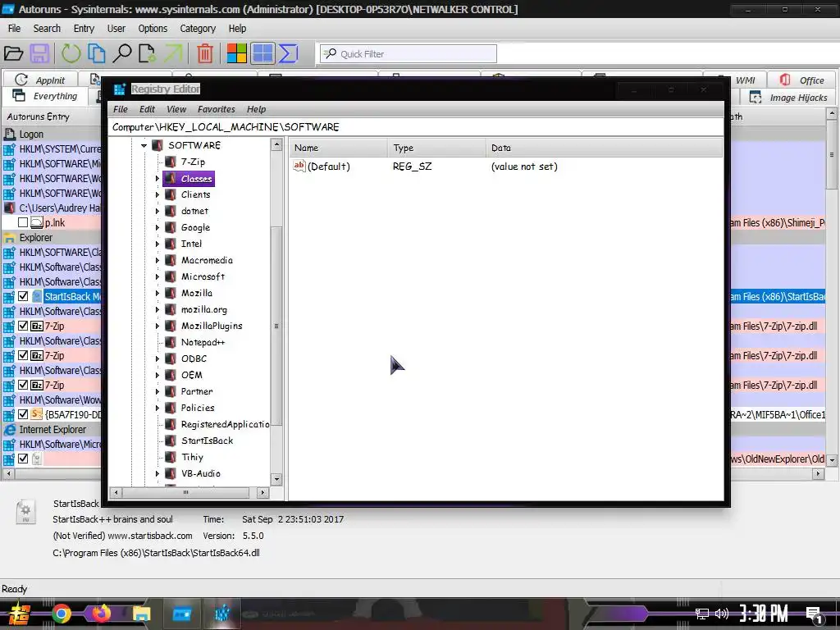
Task: Click the taskbar clock showing 3:38 PM
Action: [764, 614]
